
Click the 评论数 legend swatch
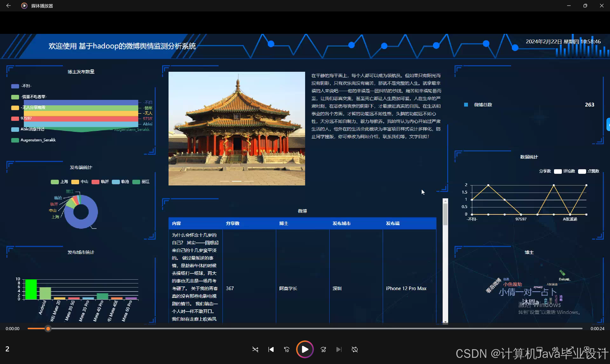click(558, 171)
